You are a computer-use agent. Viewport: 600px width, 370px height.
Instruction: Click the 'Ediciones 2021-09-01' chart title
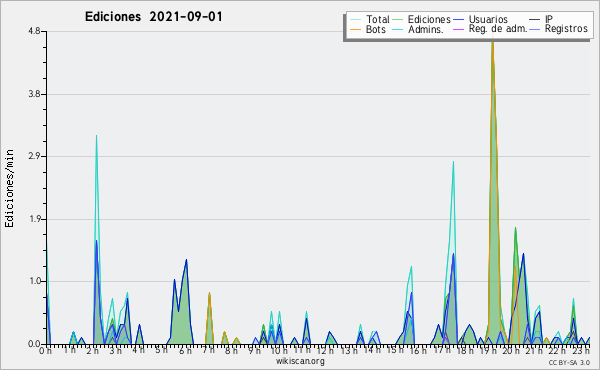click(153, 17)
